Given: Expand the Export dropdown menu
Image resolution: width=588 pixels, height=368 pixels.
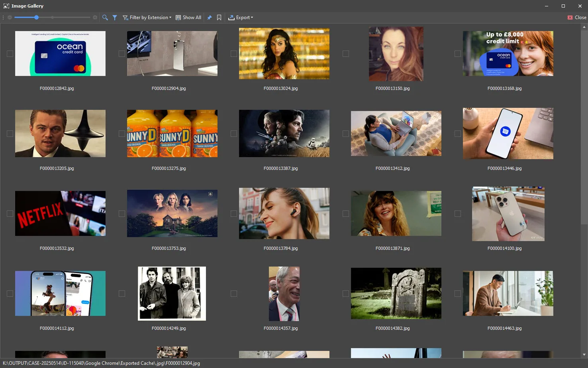Looking at the screenshot, I should (241, 18).
